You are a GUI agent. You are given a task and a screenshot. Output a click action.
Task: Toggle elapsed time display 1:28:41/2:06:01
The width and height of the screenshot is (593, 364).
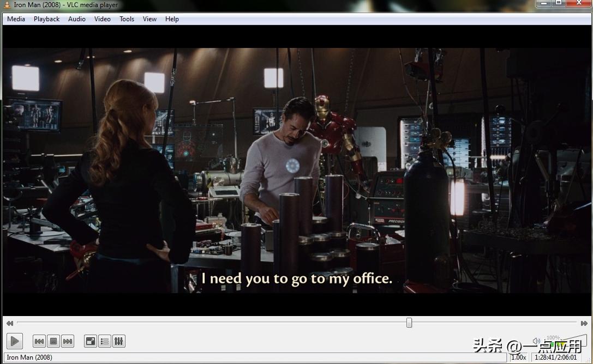coord(555,357)
